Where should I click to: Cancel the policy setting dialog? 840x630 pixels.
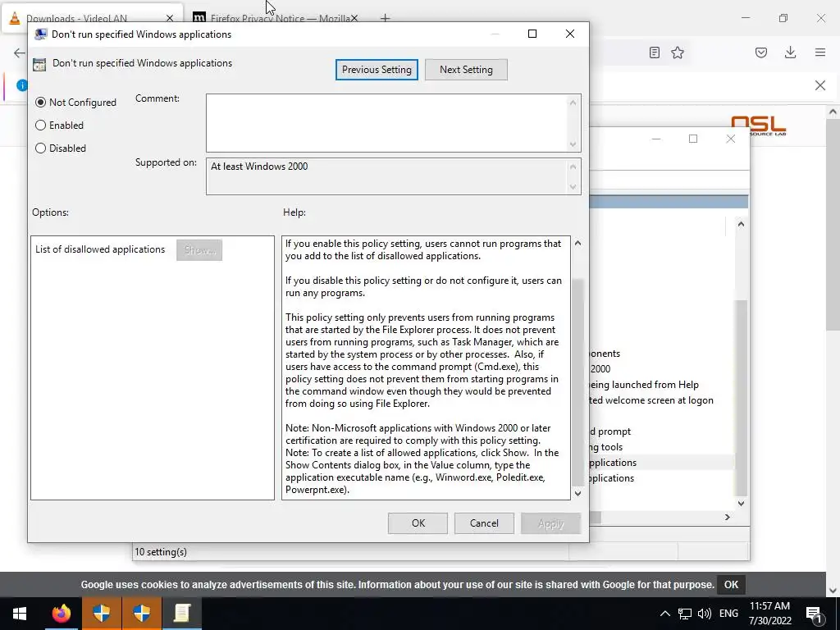pyautogui.click(x=484, y=523)
